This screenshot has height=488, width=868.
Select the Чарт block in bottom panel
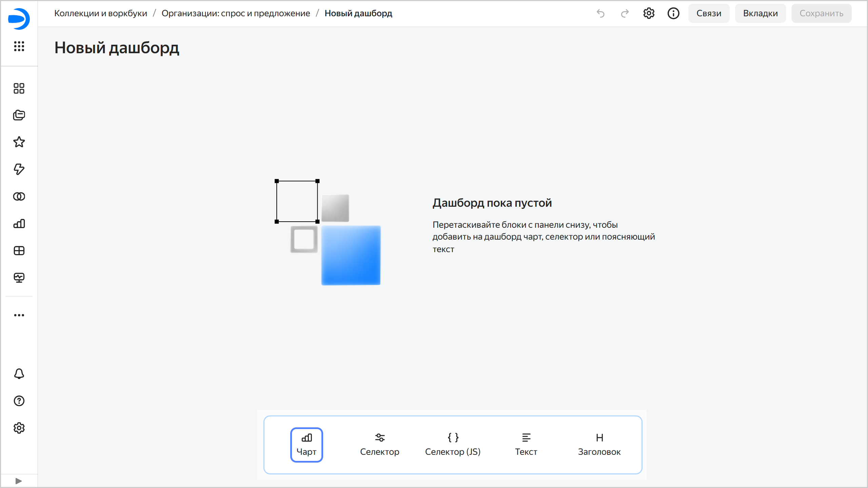point(307,445)
